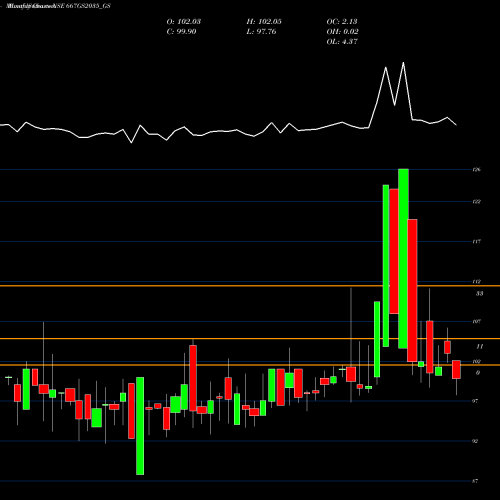The image size is (500, 500).
Task: Click the top orange horizontal level line
Action: tap(250, 286)
